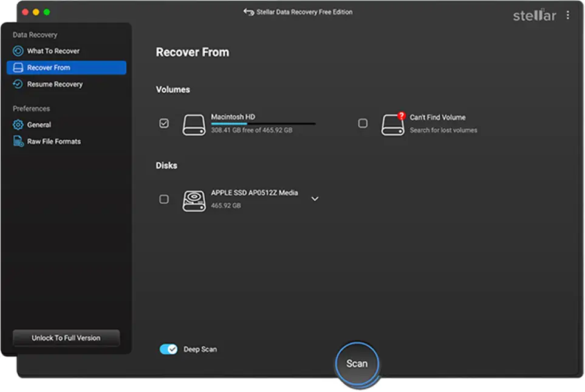
Task: Click the Can't Find Volume label
Action: tap(437, 117)
